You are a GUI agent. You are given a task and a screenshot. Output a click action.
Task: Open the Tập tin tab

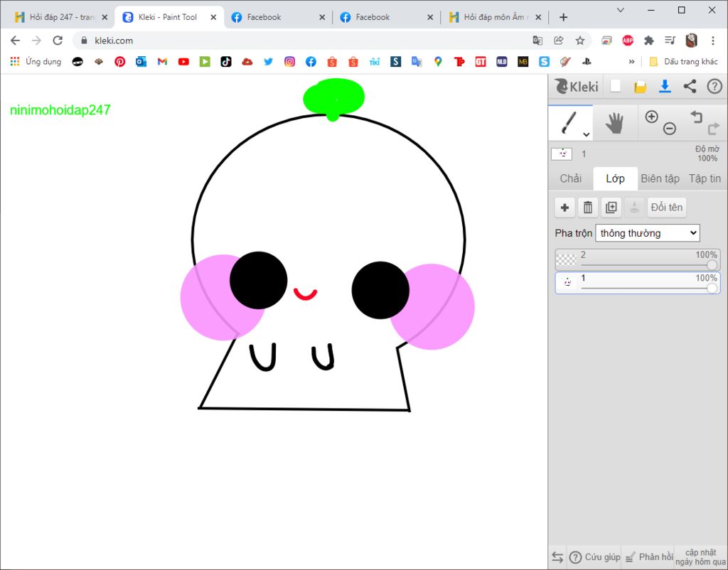705,178
